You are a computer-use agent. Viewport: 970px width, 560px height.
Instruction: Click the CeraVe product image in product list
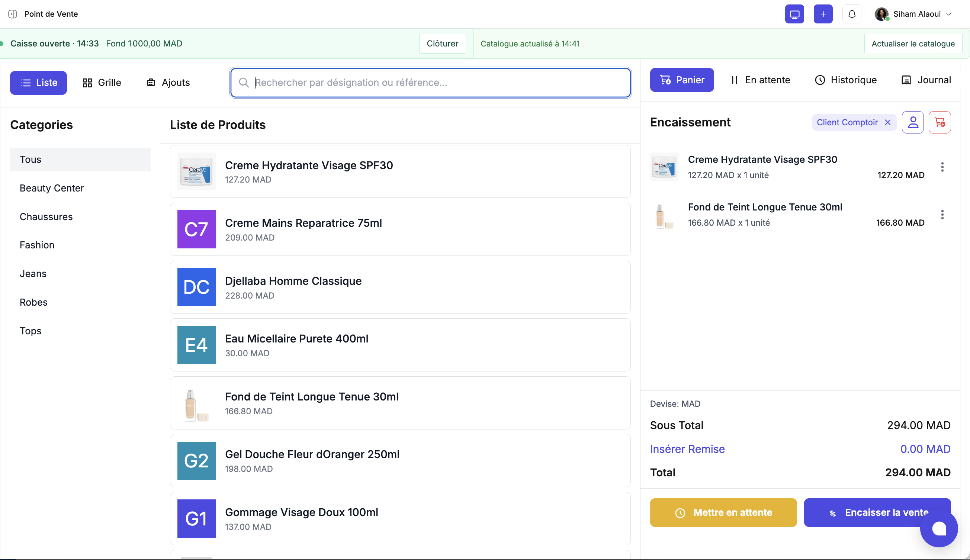[196, 171]
